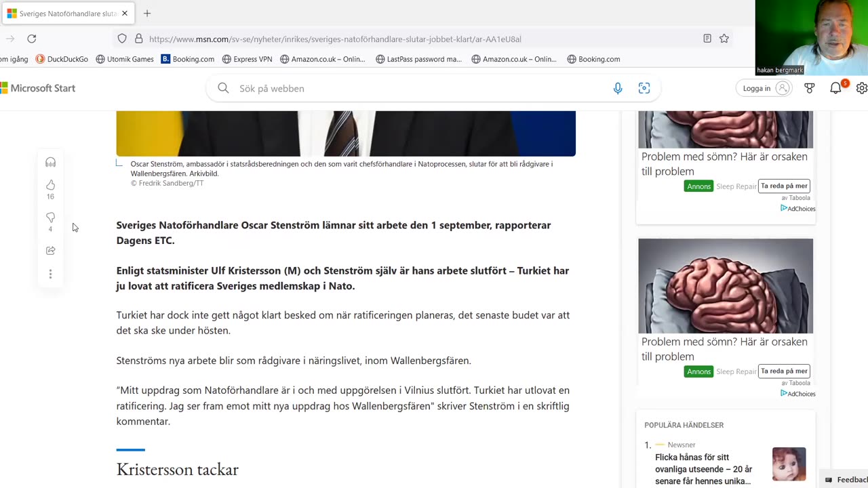Open the first Booking.com bookmark
868x488 pixels.
(x=188, y=59)
